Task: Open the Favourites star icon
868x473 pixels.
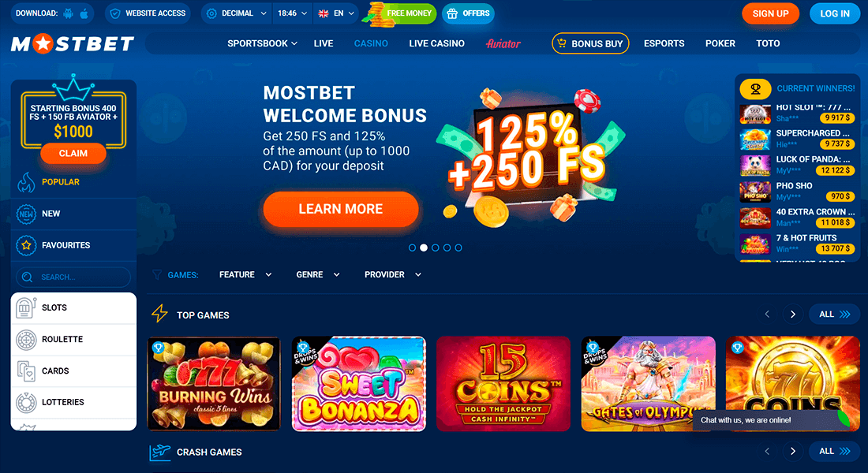Action: (x=26, y=245)
